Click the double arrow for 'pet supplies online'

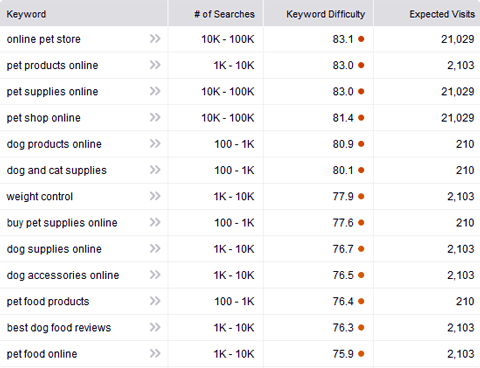point(155,91)
